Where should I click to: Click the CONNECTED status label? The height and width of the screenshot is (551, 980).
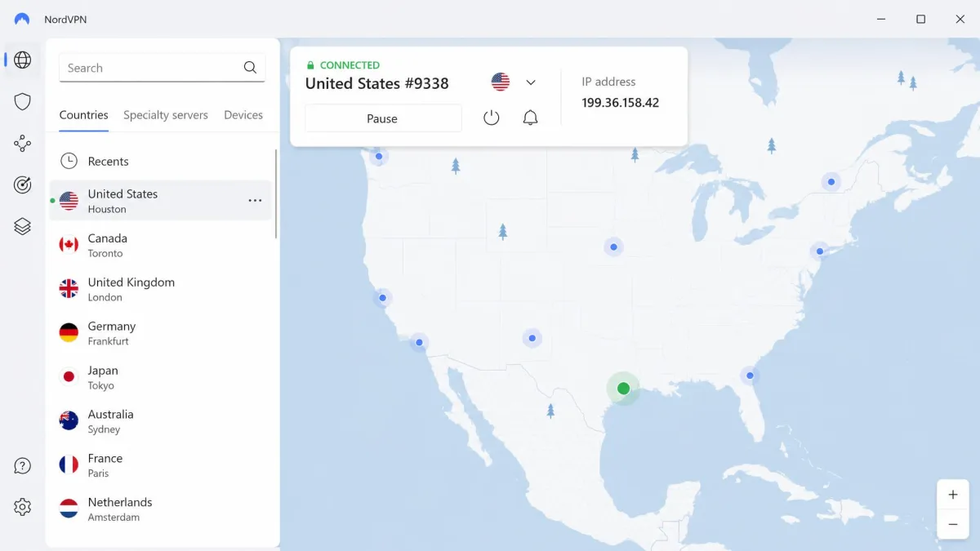(x=350, y=65)
